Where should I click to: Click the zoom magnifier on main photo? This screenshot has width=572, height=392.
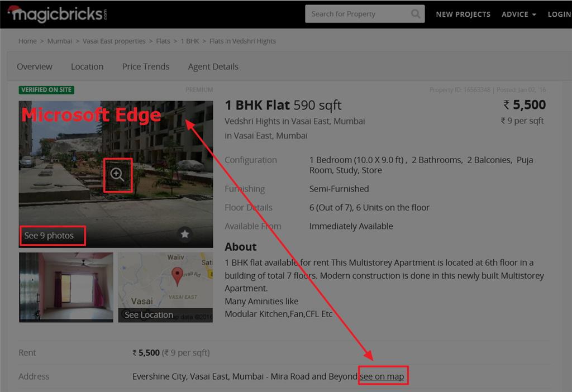point(117,175)
